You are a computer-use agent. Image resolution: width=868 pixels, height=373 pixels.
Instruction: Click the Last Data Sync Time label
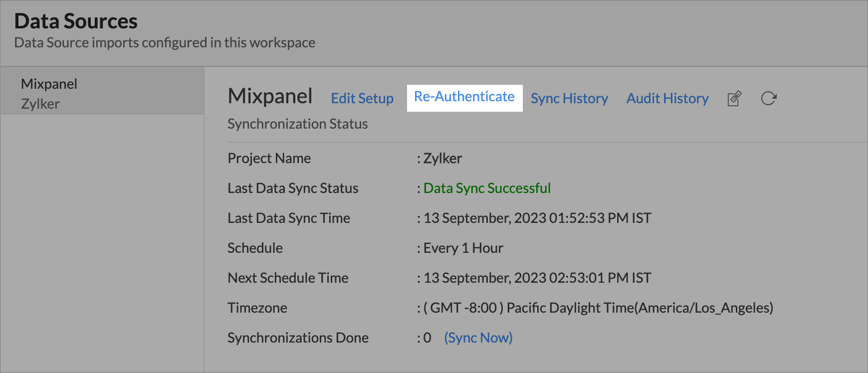pos(289,218)
